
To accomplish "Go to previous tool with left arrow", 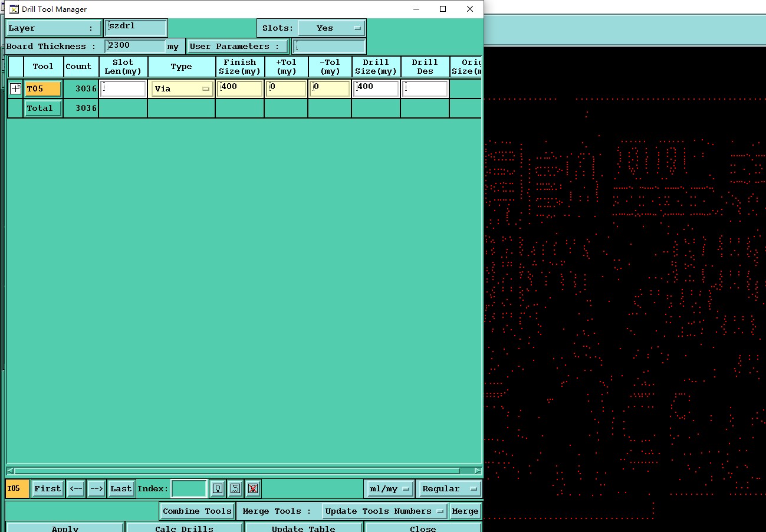I will [x=75, y=488].
